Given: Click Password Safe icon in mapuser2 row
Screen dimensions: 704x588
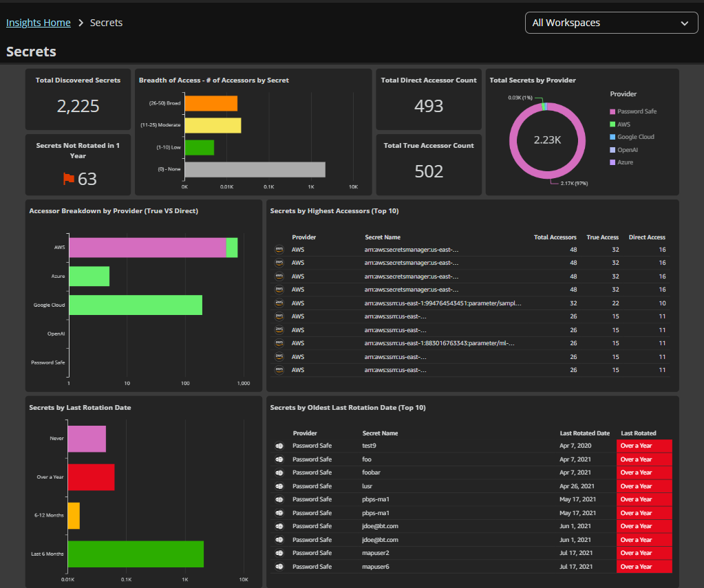Looking at the screenshot, I should click(279, 553).
